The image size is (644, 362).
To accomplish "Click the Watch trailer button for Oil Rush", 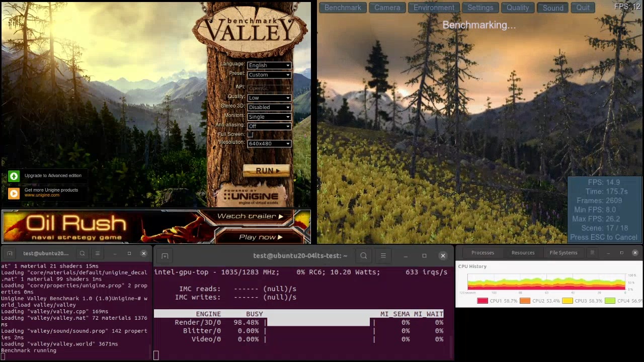I will (249, 216).
